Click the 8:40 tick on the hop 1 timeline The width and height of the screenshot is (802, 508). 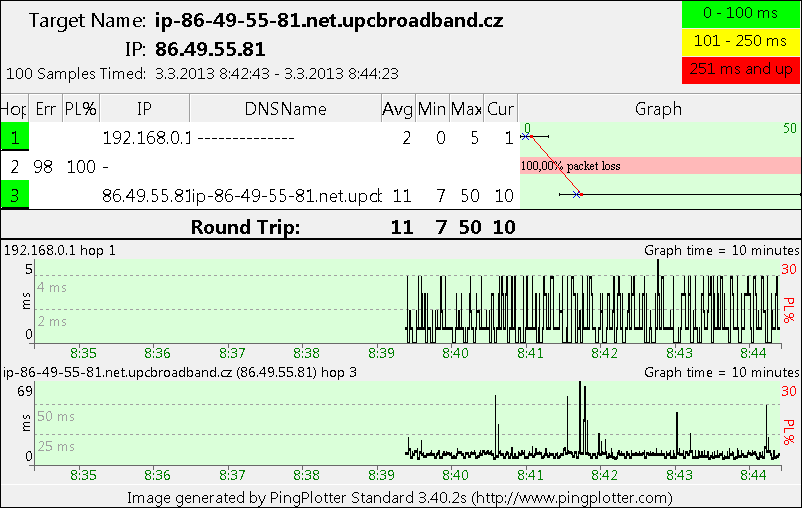(x=455, y=354)
